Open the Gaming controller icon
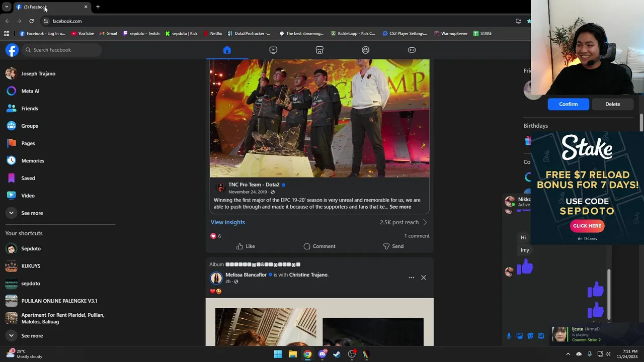This screenshot has height=362, width=644. (x=412, y=50)
